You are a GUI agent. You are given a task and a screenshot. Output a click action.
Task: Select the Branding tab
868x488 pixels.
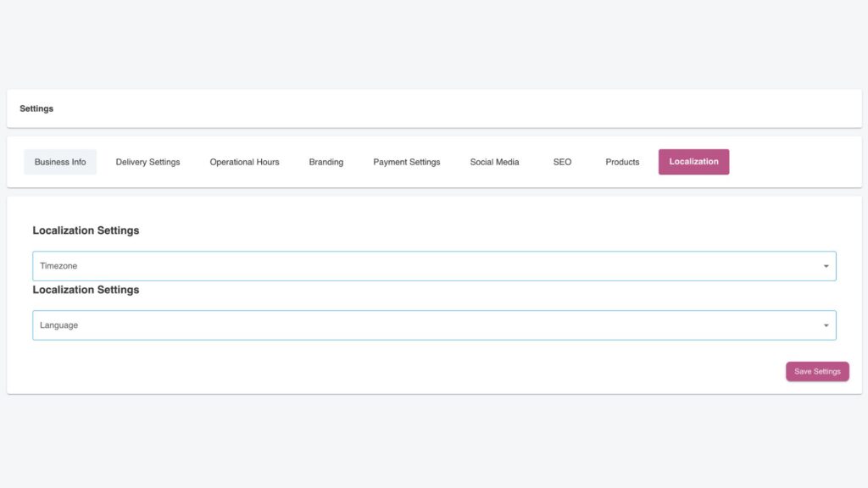coord(325,162)
